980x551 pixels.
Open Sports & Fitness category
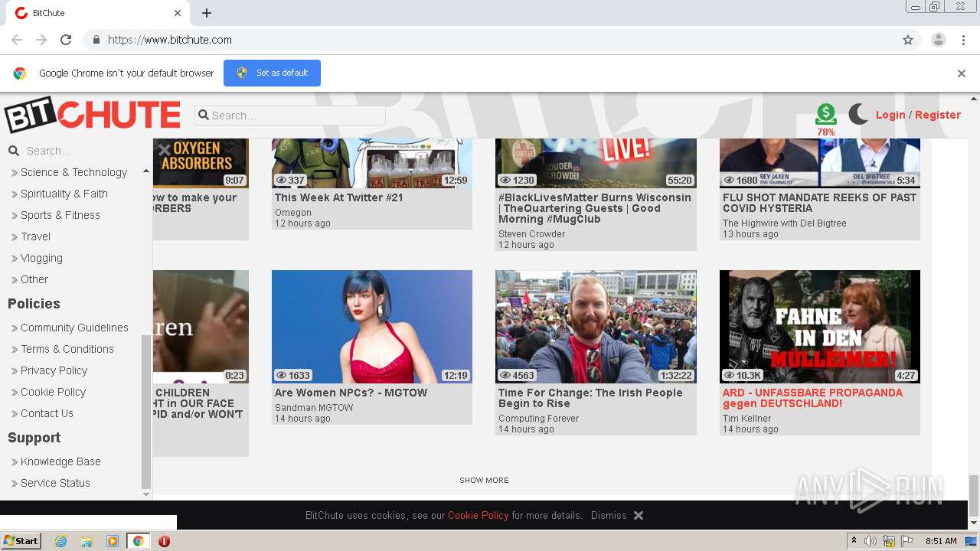pos(60,215)
